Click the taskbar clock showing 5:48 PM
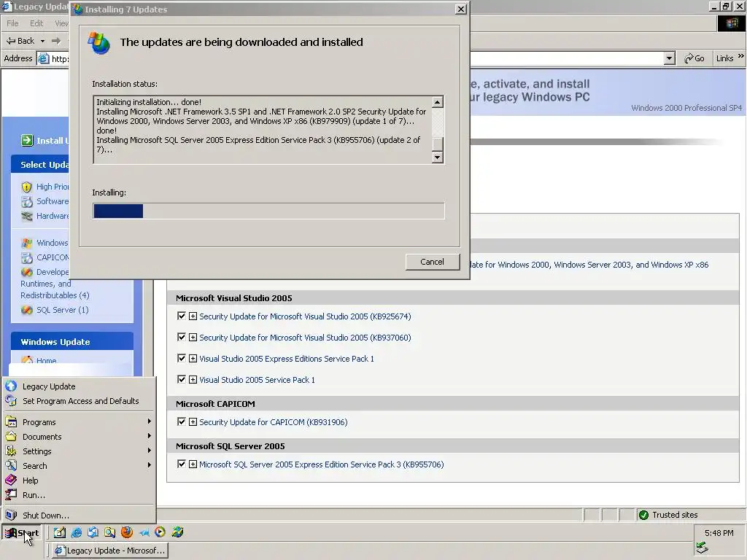The image size is (747, 560). [719, 533]
